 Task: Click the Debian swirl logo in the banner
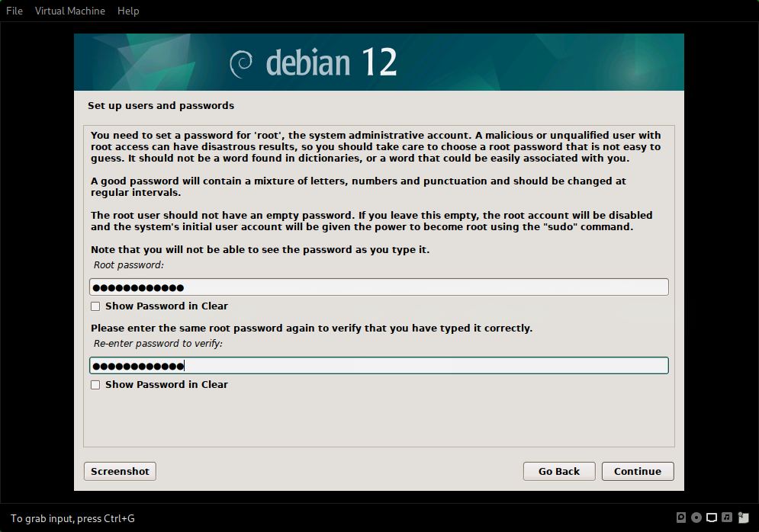click(243, 62)
